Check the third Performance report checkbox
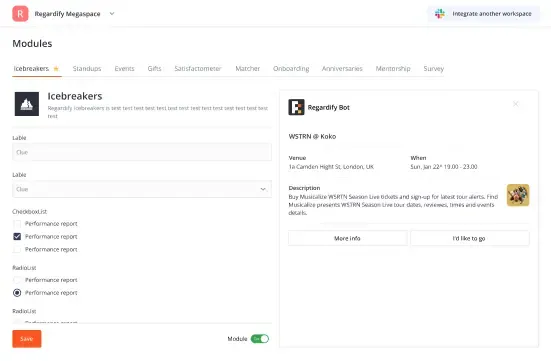The width and height of the screenshot is (551, 361). [17, 250]
